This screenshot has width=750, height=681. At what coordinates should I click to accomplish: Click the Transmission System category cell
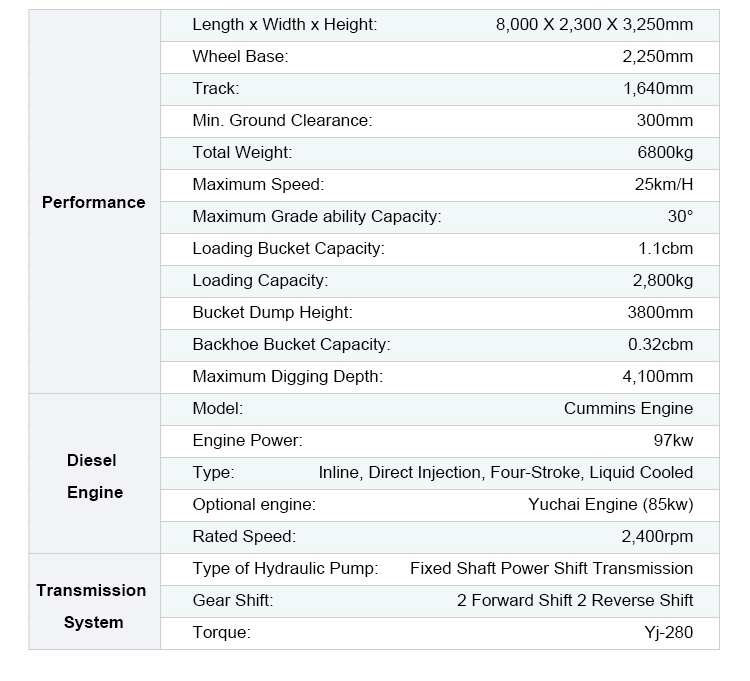[94, 606]
